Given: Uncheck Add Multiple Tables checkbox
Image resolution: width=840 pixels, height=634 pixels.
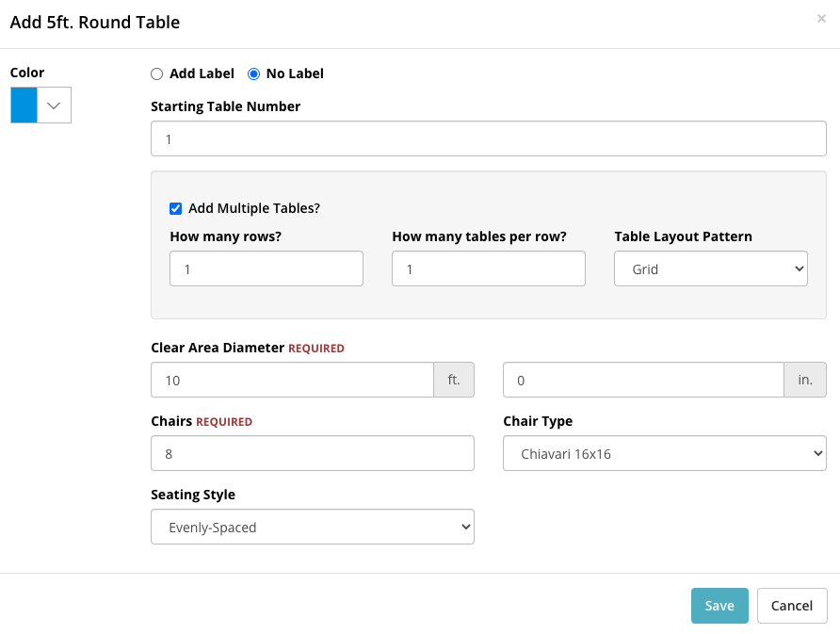Looking at the screenshot, I should [x=176, y=208].
